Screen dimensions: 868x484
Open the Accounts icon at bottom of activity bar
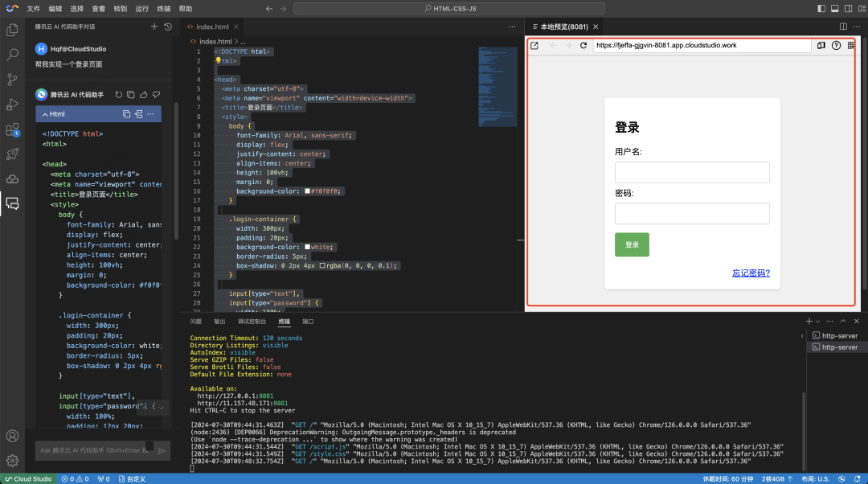tap(12, 436)
